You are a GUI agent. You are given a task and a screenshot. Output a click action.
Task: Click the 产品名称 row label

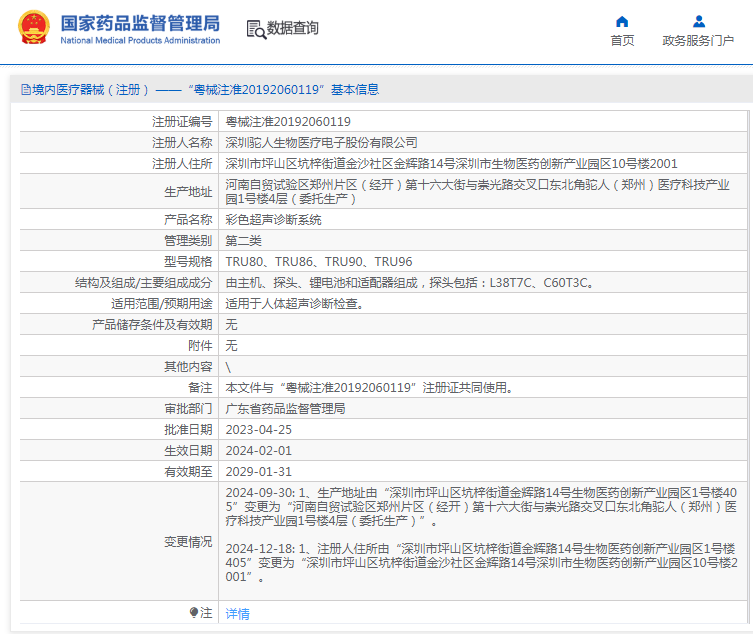[x=188, y=220]
